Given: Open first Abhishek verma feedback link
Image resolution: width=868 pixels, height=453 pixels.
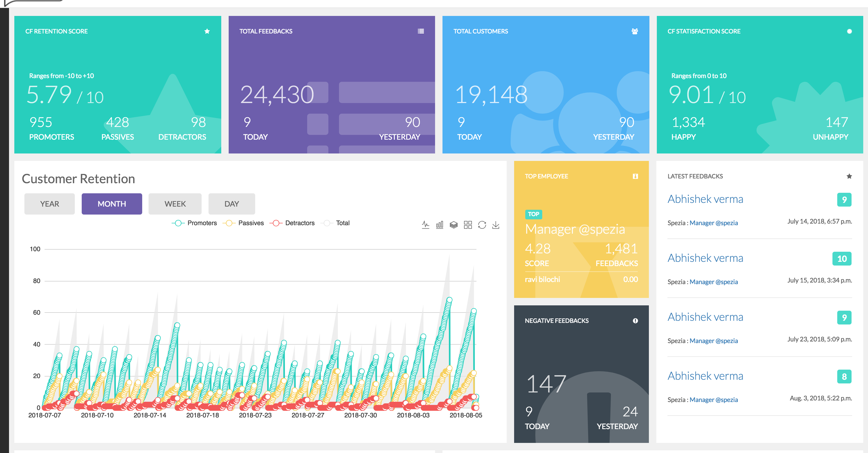Looking at the screenshot, I should tap(705, 199).
